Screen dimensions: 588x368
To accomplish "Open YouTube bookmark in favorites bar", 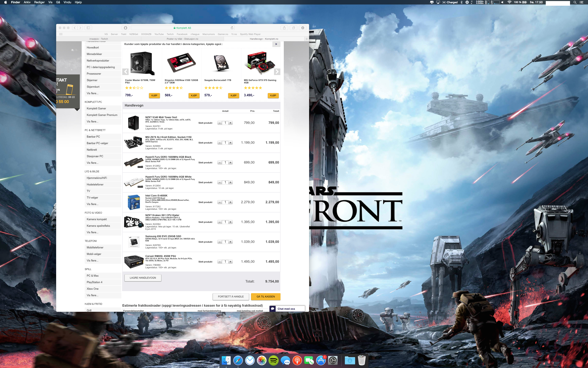I will 159,34.
